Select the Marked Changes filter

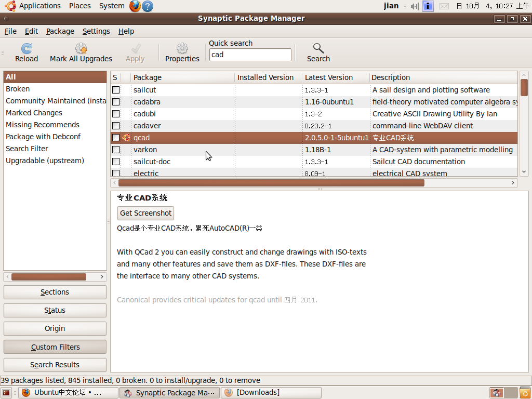(55, 113)
